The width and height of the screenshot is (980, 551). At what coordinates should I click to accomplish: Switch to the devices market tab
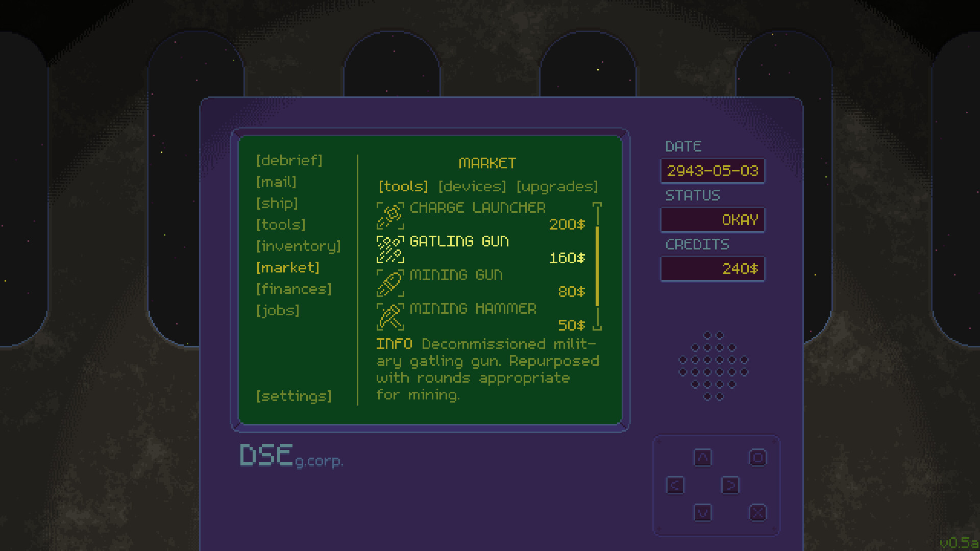pyautogui.click(x=472, y=187)
